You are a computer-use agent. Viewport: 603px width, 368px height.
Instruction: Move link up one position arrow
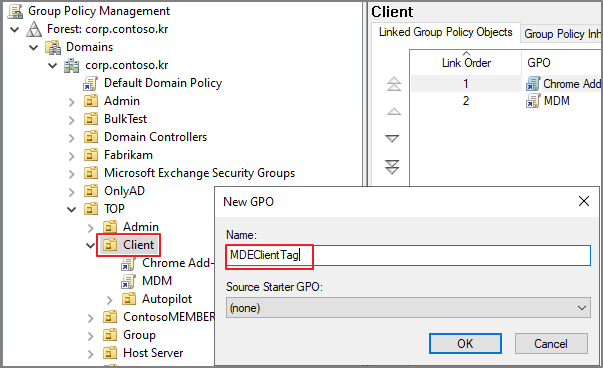pyautogui.click(x=393, y=112)
